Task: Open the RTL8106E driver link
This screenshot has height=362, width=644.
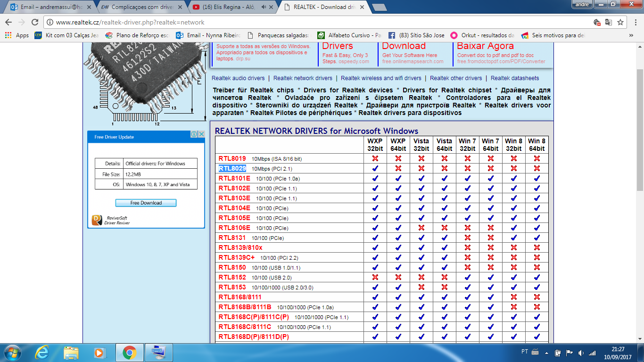Action: point(234,228)
